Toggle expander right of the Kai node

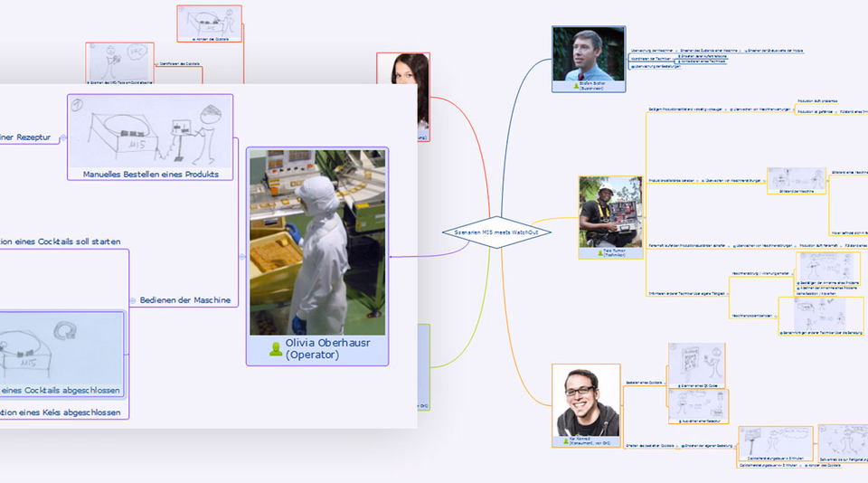622,406
